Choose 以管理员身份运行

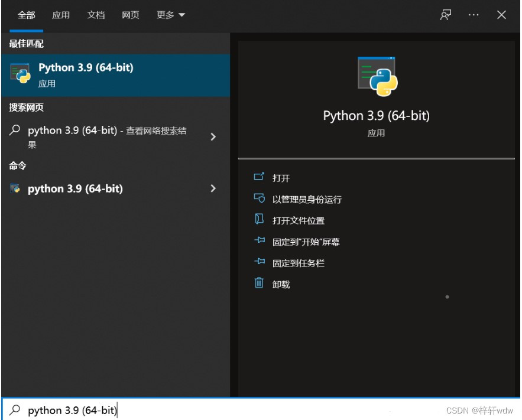(x=307, y=200)
